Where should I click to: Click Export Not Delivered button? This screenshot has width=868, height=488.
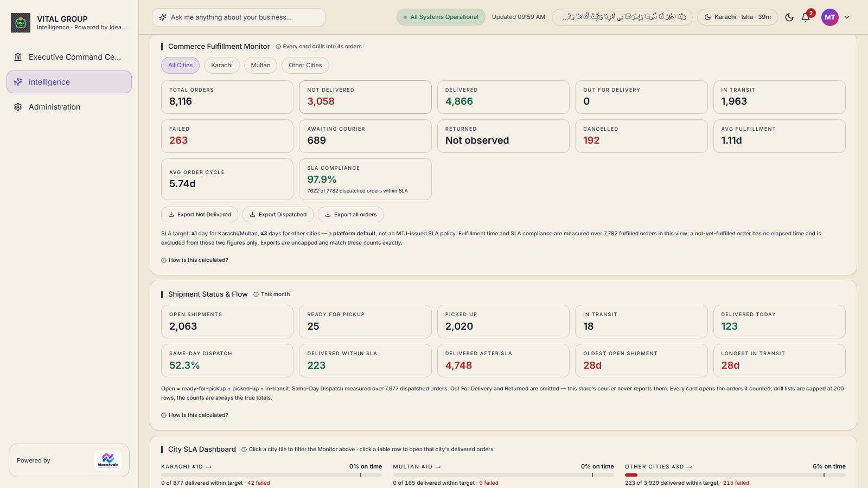click(200, 215)
